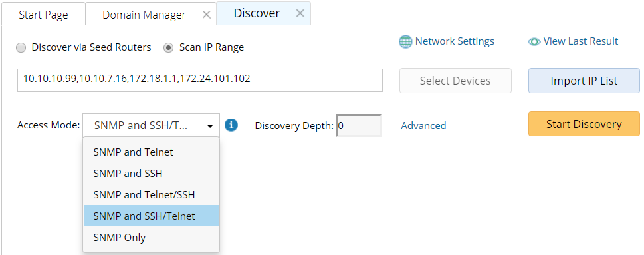Viewport: 644px width, 255px height.
Task: Open the Access Mode dropdown arrow
Action: tap(210, 126)
